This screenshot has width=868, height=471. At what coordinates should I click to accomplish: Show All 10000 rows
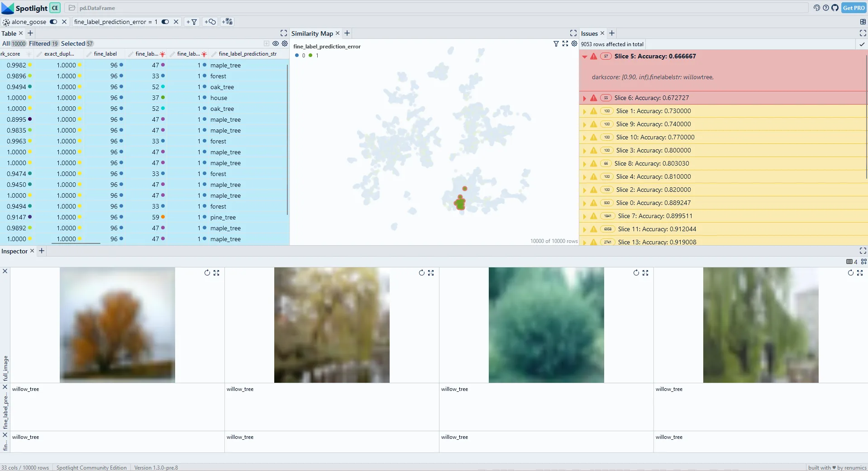pyautogui.click(x=14, y=43)
